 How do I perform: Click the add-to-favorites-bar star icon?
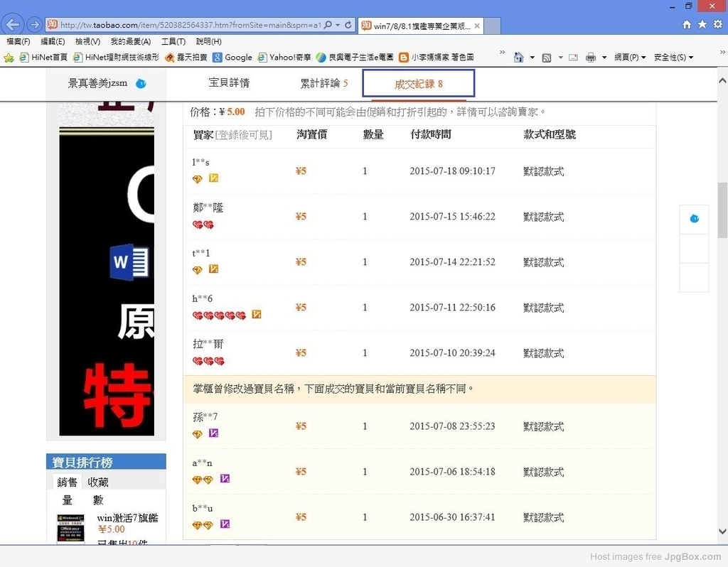tap(9, 58)
